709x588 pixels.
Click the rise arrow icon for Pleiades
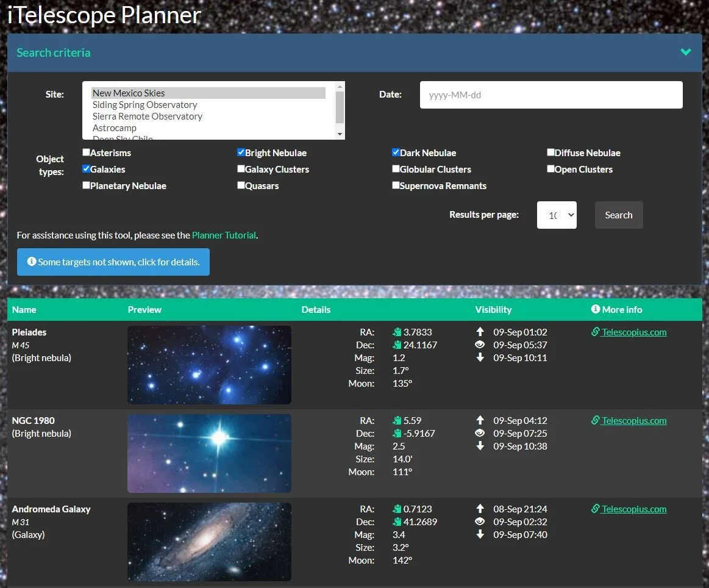pyautogui.click(x=480, y=332)
